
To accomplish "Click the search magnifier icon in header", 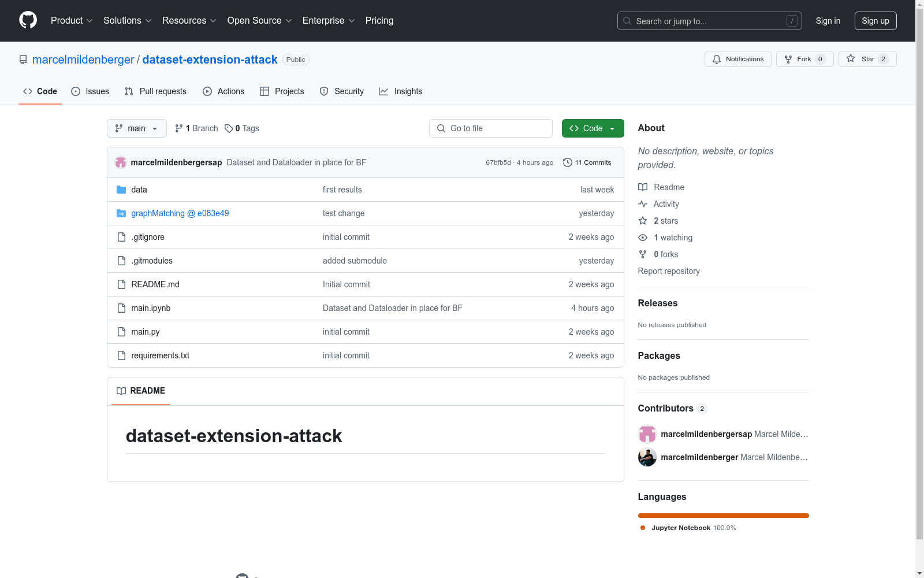I will (x=627, y=21).
